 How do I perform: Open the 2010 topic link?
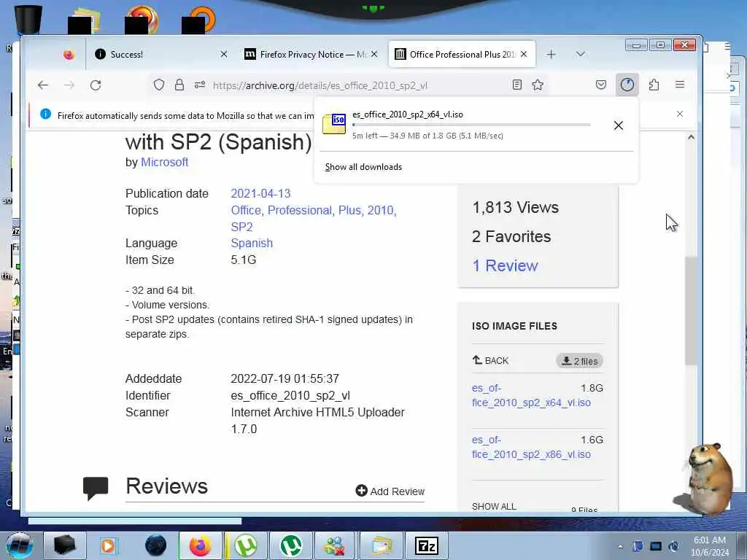click(380, 211)
